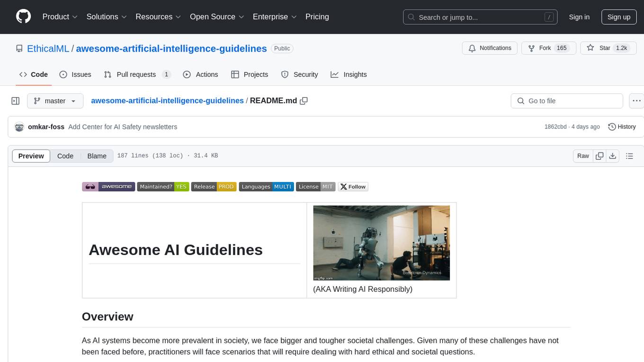Click the Sign up button
The width and height of the screenshot is (644, 362).
(x=619, y=17)
